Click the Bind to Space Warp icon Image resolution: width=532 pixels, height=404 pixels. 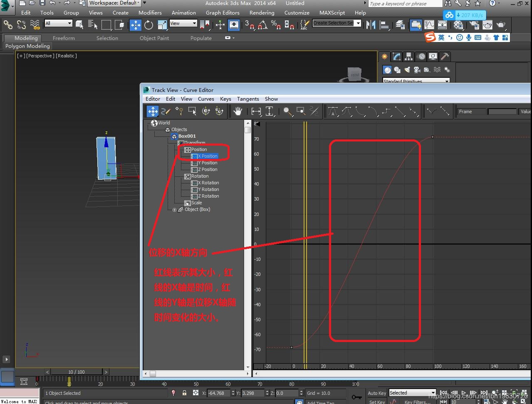[35, 25]
